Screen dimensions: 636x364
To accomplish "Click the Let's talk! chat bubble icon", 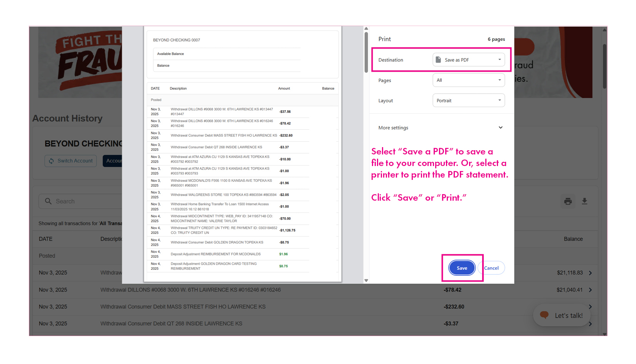I will point(544,315).
